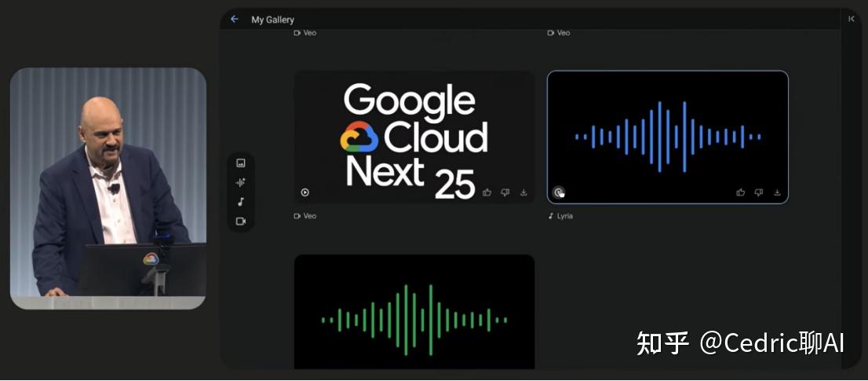Dislike the blue waveform Lyria track

[758, 192]
